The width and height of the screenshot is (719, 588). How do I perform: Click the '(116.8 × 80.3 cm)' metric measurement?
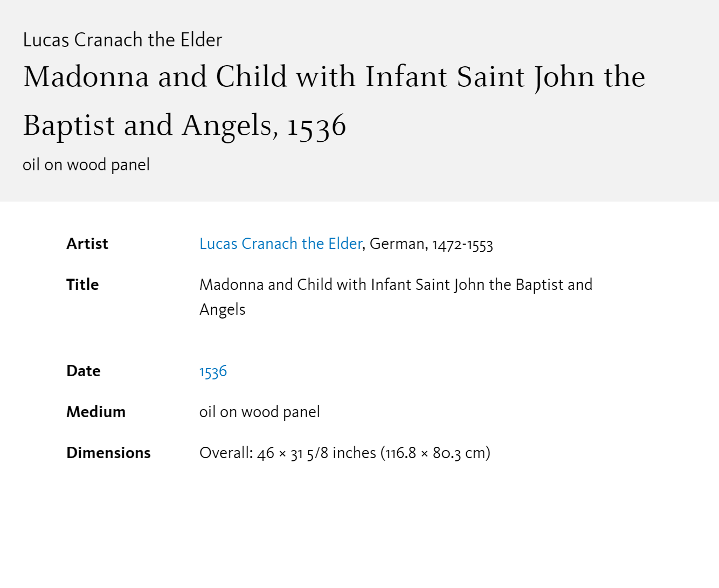(435, 453)
